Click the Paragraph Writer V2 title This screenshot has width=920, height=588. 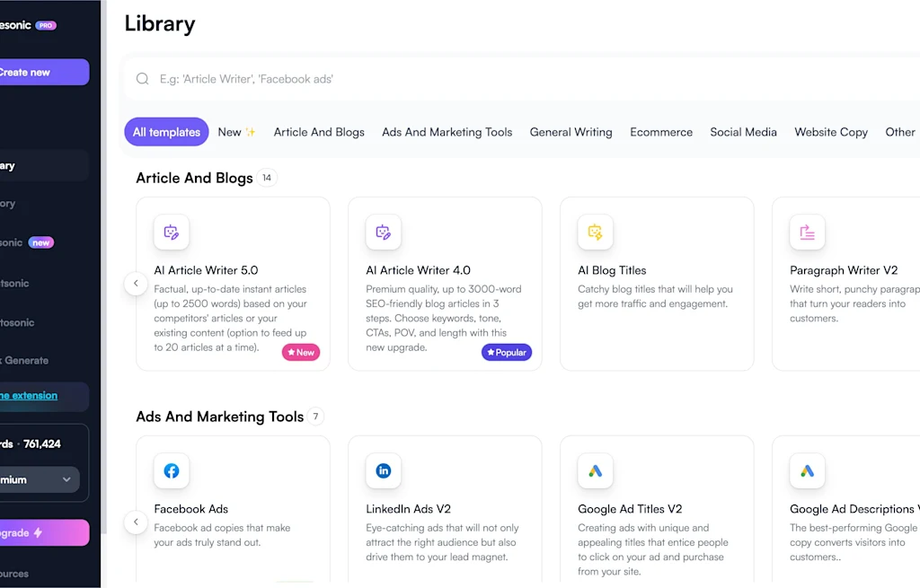point(844,270)
